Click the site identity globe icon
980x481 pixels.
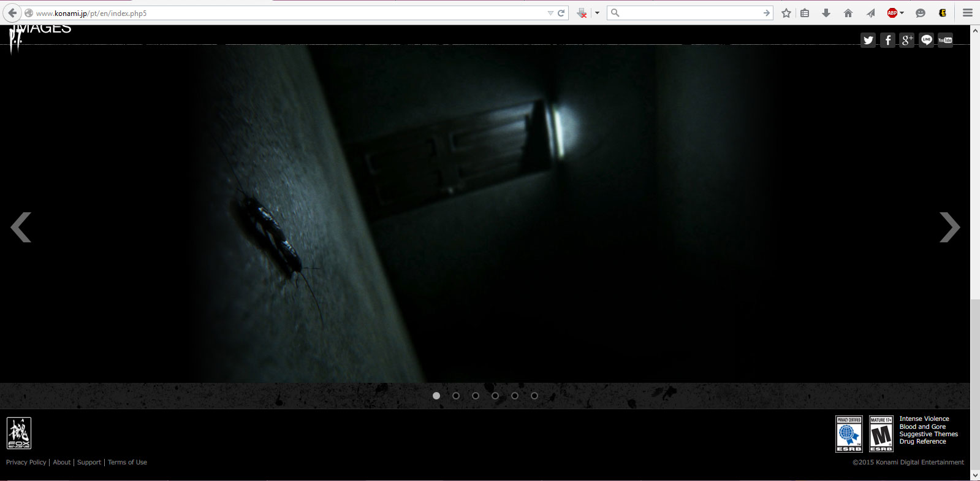[29, 13]
